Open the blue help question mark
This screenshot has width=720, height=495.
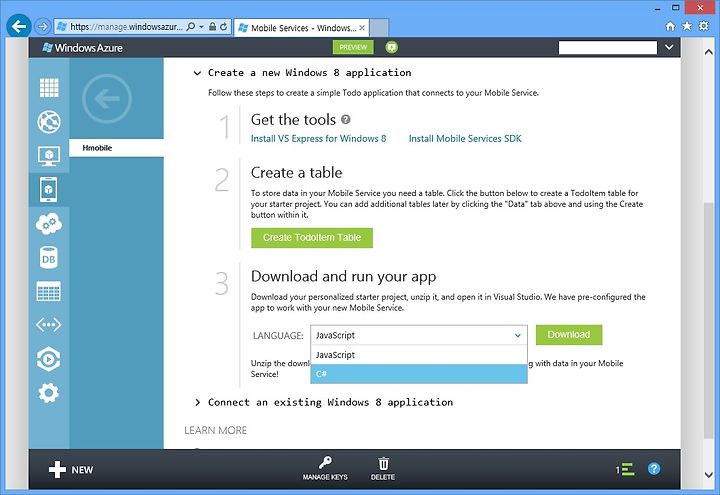654,469
